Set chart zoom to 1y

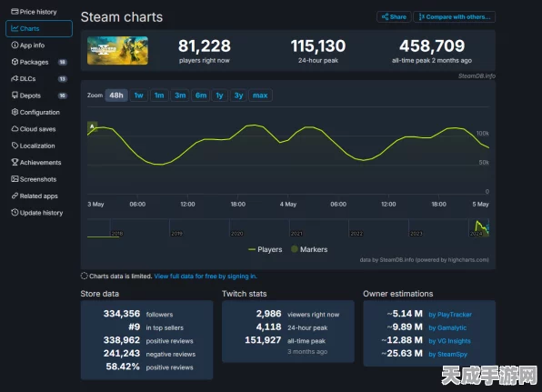coord(219,95)
